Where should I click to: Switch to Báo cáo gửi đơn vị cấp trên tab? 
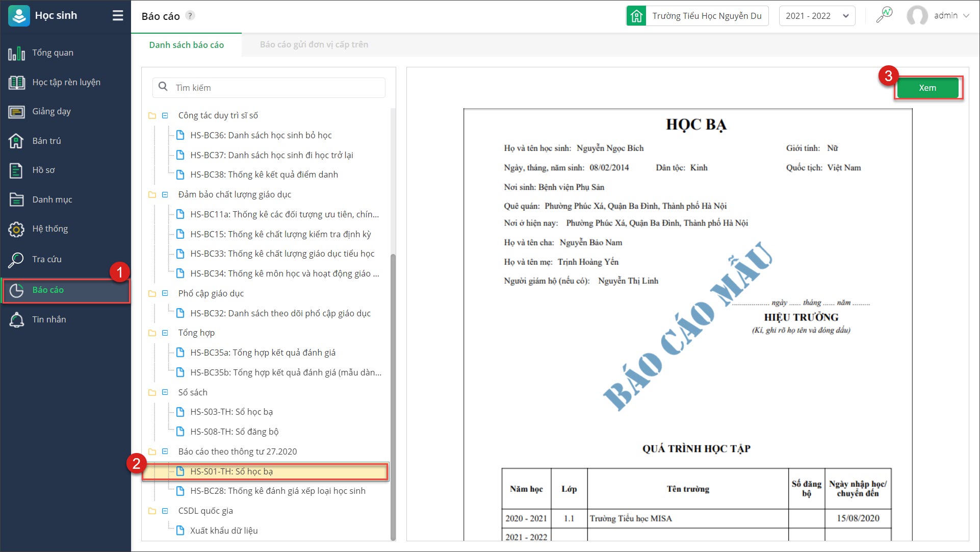pyautogui.click(x=314, y=45)
